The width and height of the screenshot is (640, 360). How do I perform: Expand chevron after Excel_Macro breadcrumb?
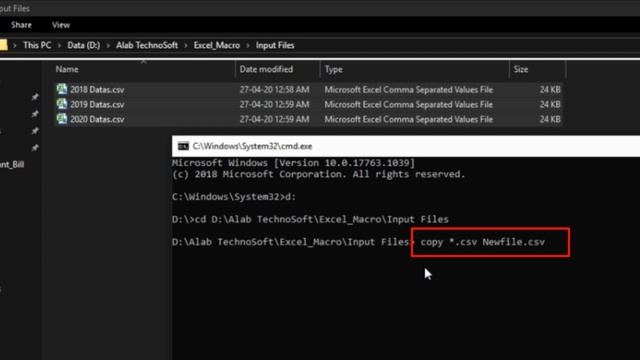pyautogui.click(x=248, y=46)
